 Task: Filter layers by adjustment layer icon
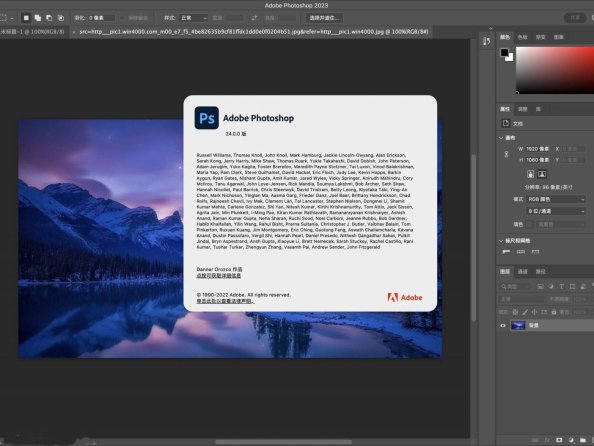click(x=551, y=286)
